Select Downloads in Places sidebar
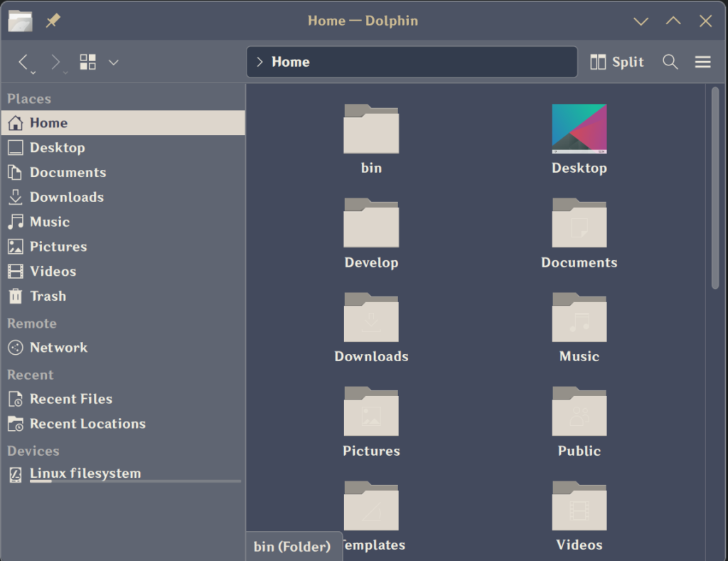 click(x=67, y=197)
